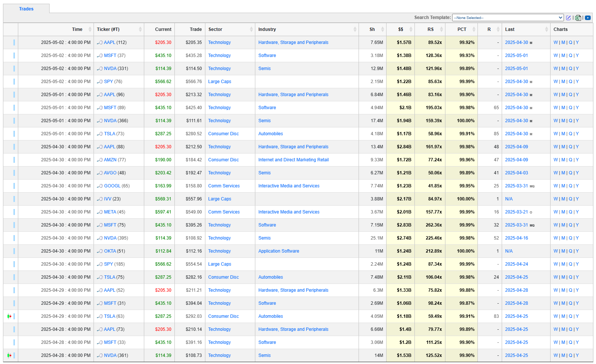Click magnifier icon beside AAPL (112)

point(100,42)
